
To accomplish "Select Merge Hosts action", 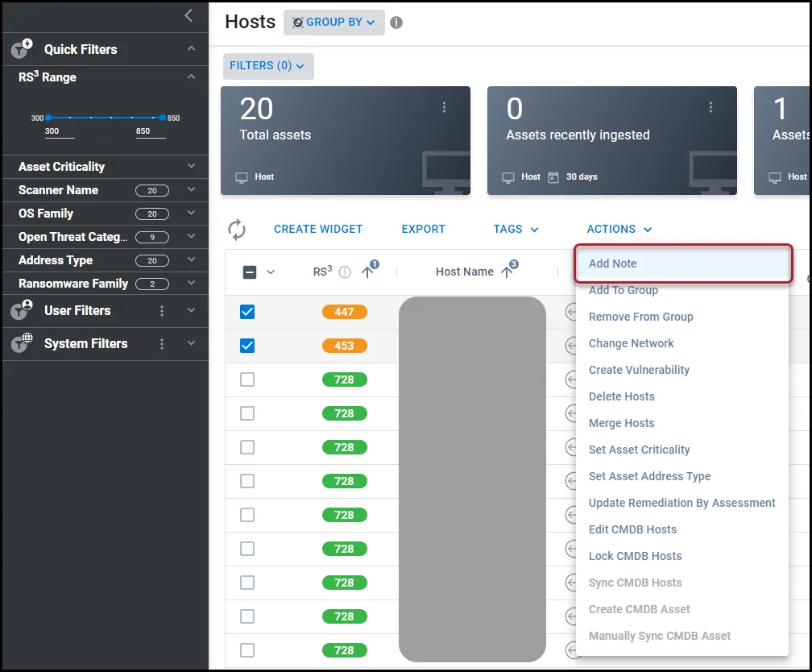I will [x=682, y=423].
